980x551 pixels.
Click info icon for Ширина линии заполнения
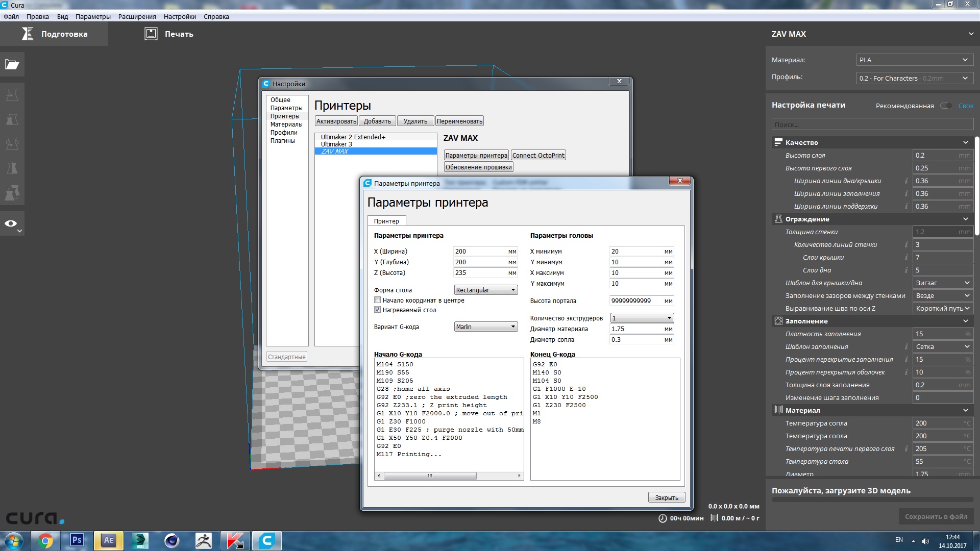906,193
